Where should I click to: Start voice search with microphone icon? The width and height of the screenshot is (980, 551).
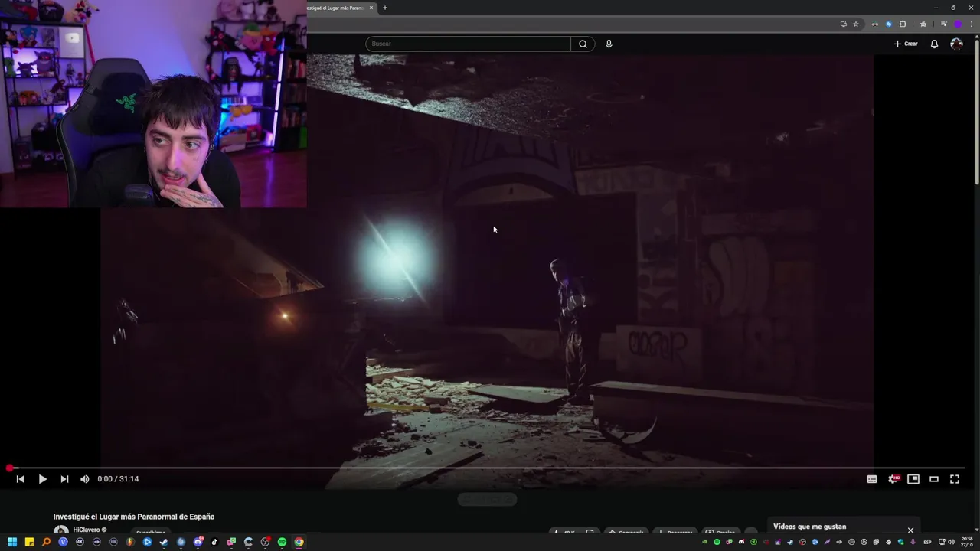609,44
